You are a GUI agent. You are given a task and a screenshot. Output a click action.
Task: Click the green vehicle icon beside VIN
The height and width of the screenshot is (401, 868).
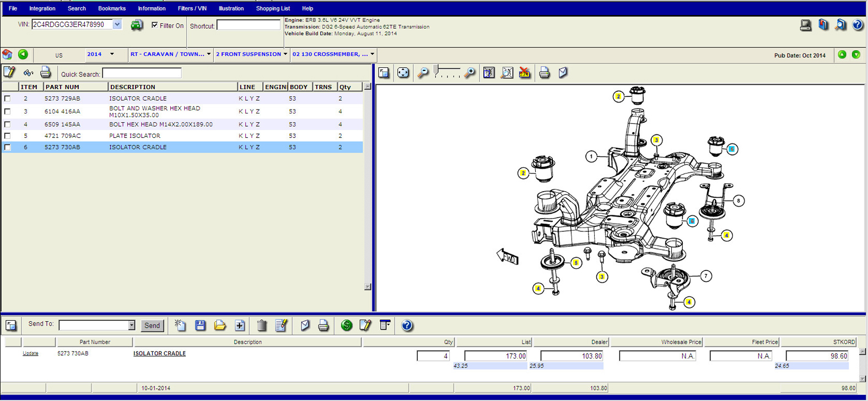tap(137, 25)
